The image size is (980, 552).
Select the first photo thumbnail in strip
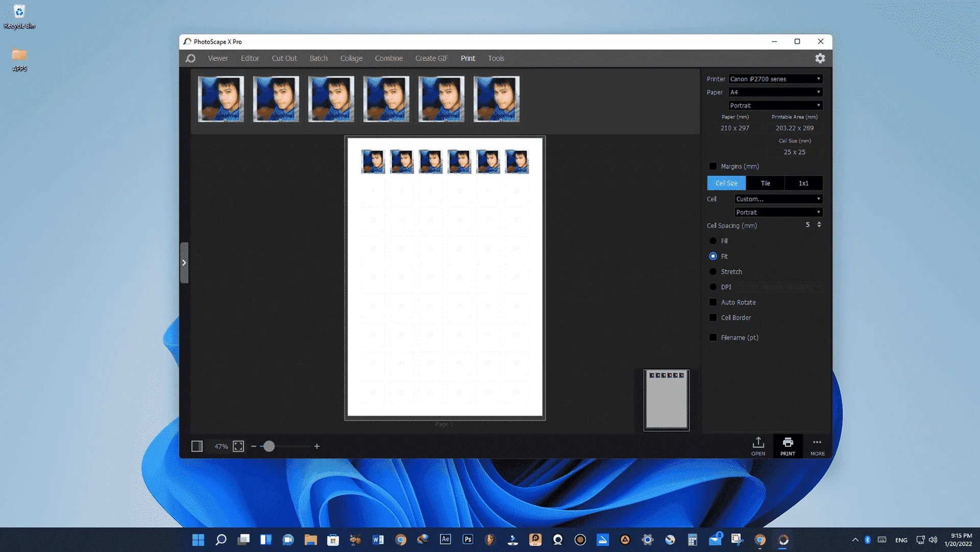(x=221, y=99)
